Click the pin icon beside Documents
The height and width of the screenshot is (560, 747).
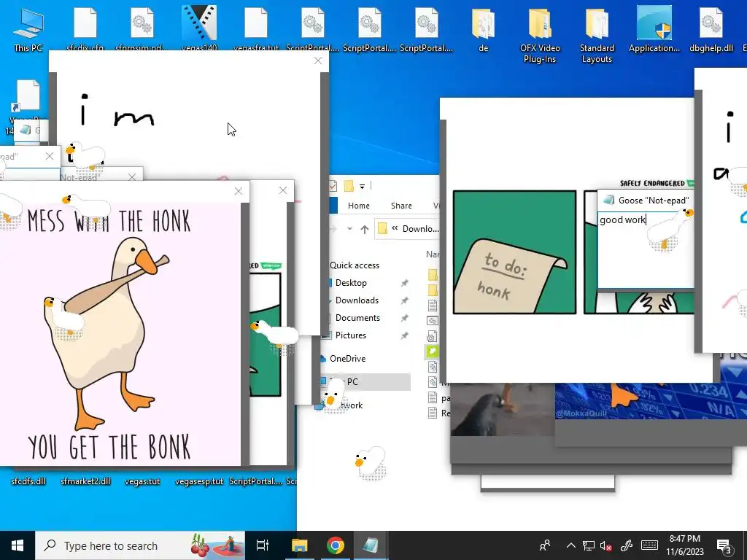[404, 318]
